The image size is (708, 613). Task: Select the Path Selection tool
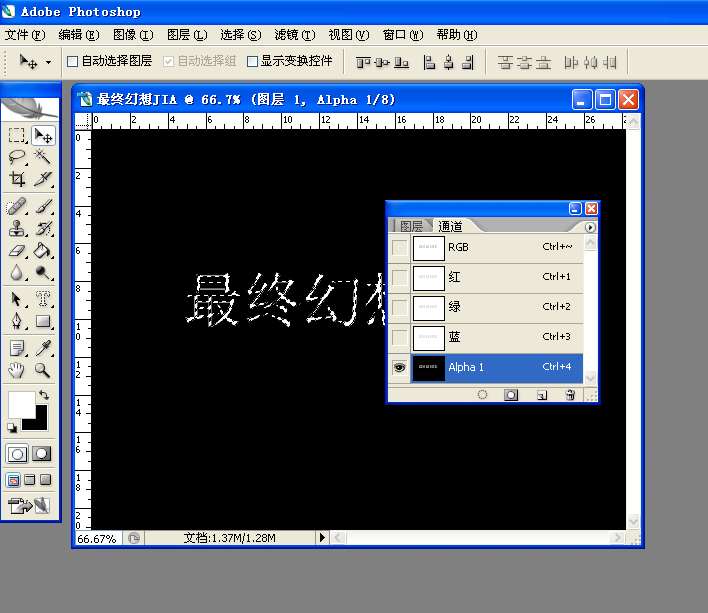pos(17,299)
